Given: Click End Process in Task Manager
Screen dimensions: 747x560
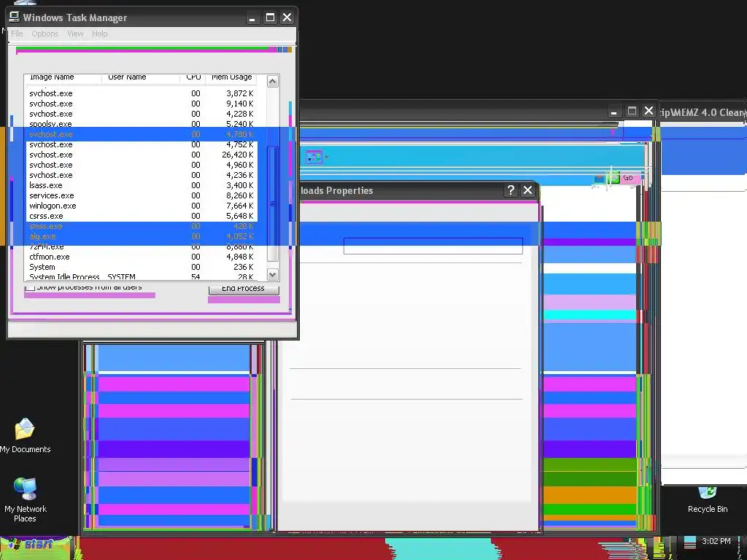Looking at the screenshot, I should (x=244, y=289).
